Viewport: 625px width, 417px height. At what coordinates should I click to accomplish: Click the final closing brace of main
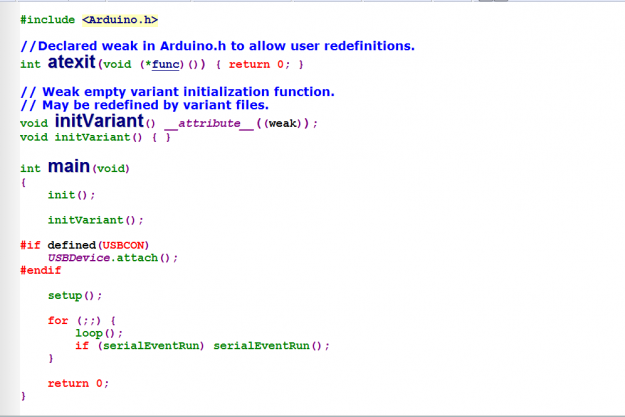23,396
